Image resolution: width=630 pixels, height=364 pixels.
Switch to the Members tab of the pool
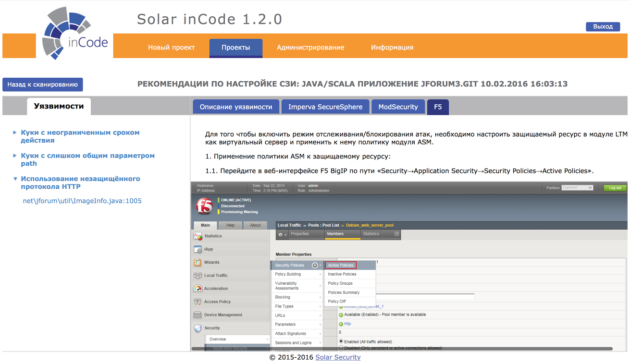[343, 234]
